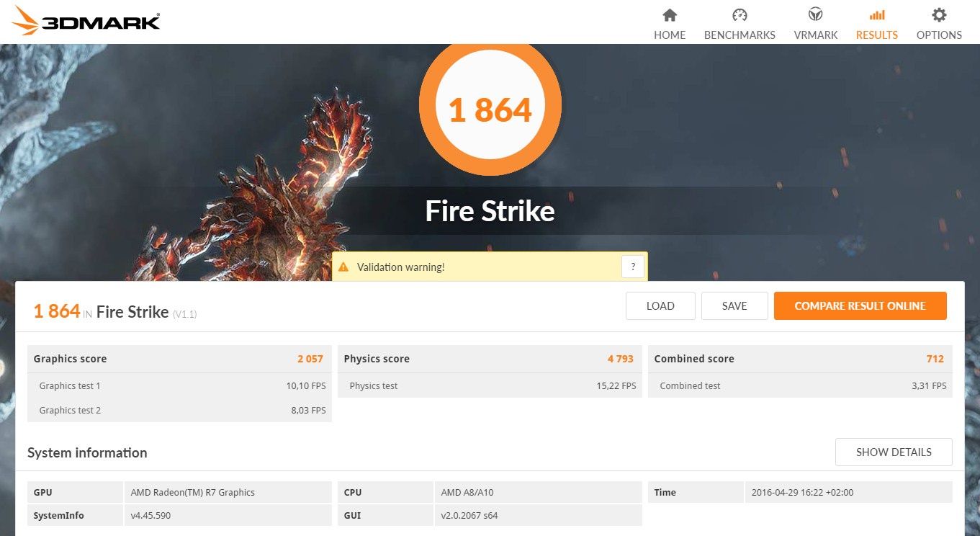Click the Combined score label
This screenshot has height=536, width=980.
click(x=694, y=359)
